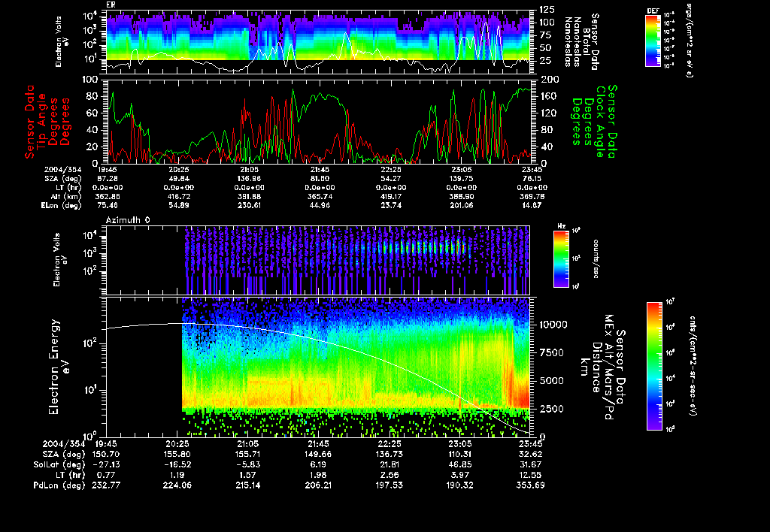Click the local time value '1.98'
The height and width of the screenshot is (532, 770).
(318, 475)
